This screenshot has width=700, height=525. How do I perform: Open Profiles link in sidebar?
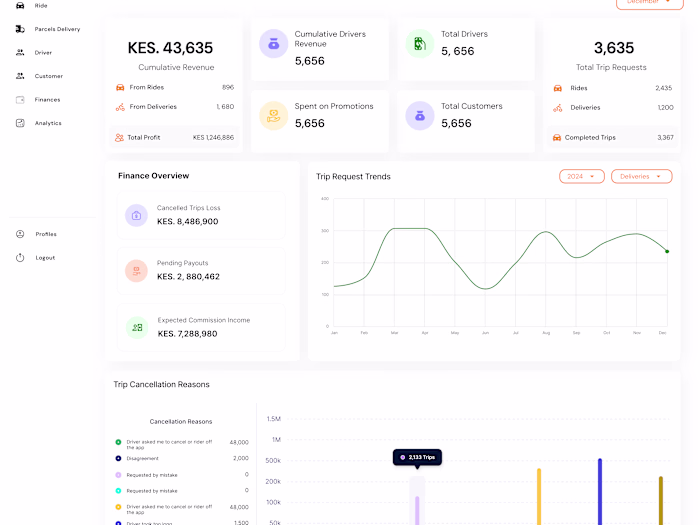click(46, 234)
